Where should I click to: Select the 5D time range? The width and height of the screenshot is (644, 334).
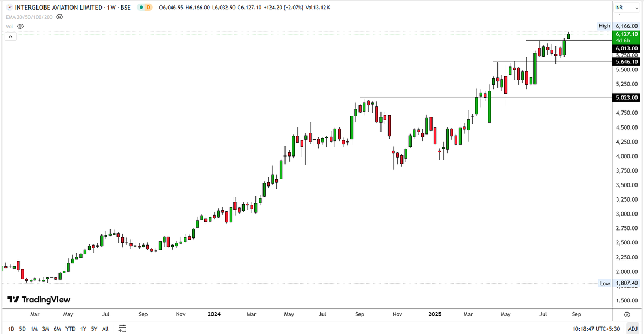pos(22,328)
